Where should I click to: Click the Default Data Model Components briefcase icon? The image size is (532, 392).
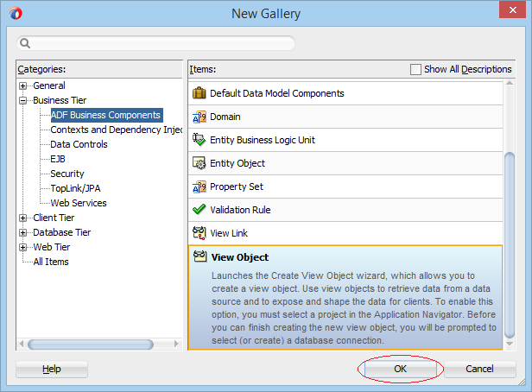(199, 93)
